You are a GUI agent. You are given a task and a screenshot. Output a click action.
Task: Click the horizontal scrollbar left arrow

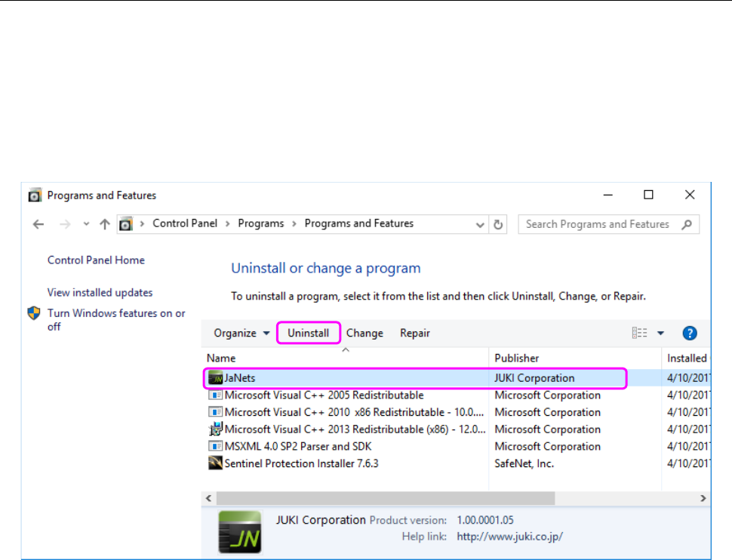pyautogui.click(x=209, y=498)
